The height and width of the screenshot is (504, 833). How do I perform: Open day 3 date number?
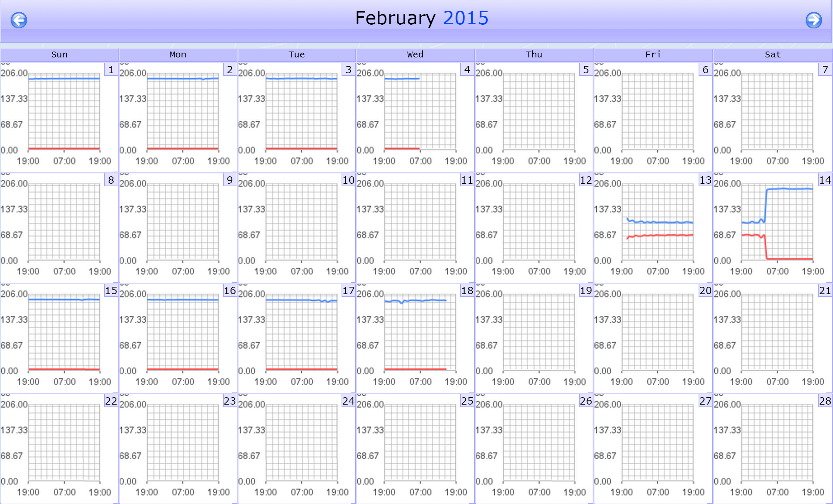(x=349, y=70)
